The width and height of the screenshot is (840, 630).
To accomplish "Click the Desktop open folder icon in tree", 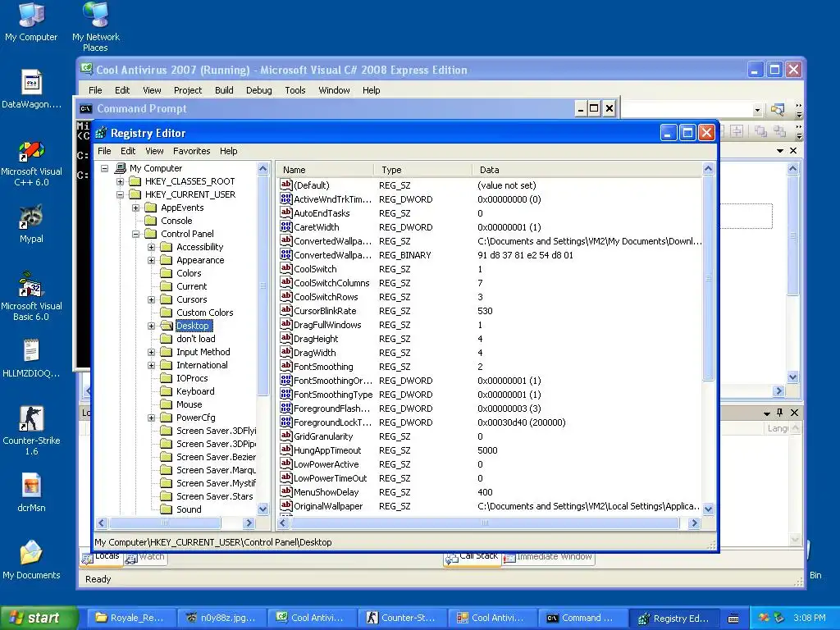I will (167, 325).
